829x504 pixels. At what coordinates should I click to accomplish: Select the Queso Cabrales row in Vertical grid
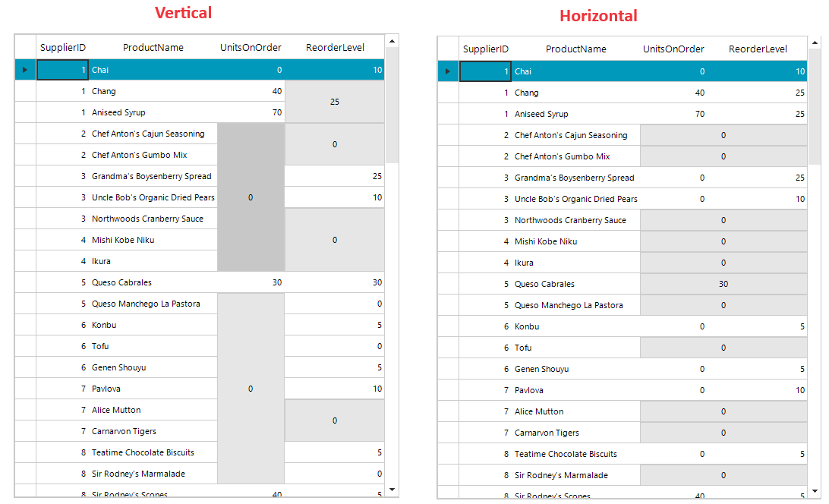[x=121, y=282]
